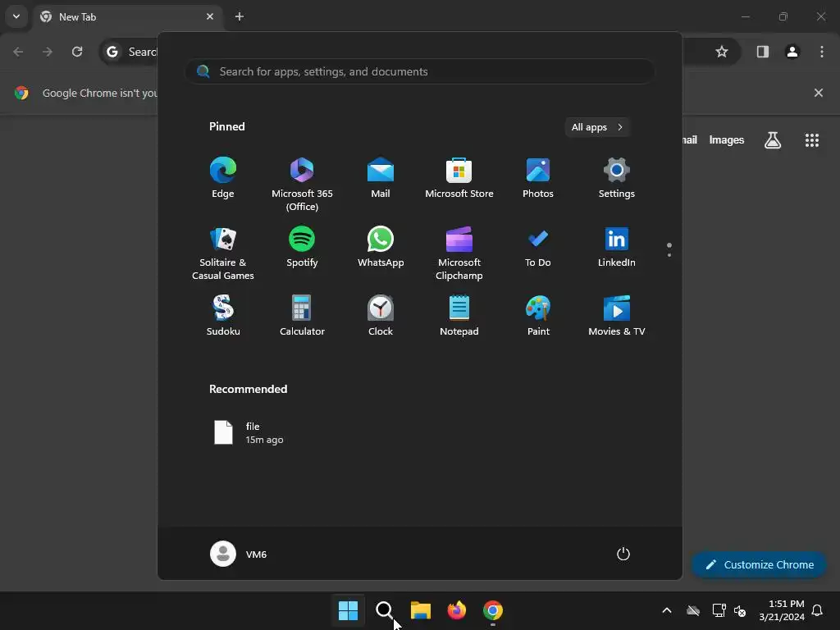This screenshot has height=630, width=840.
Task: Open muted volume tray icon
Action: tap(740, 610)
